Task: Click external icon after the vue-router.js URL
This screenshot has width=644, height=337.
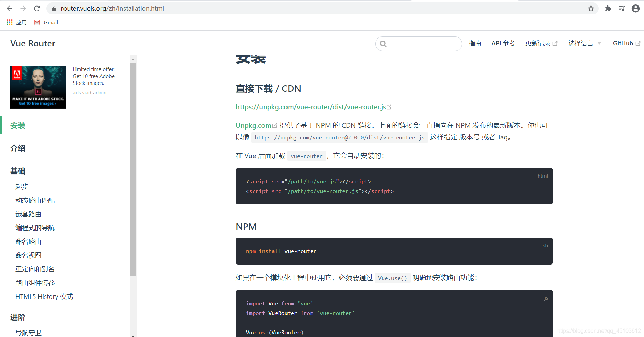Action: click(x=389, y=107)
